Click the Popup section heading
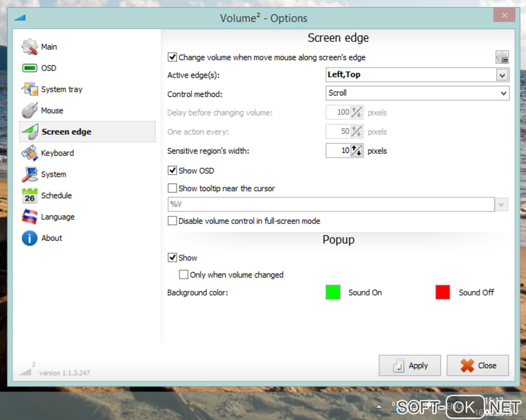 tap(338, 240)
